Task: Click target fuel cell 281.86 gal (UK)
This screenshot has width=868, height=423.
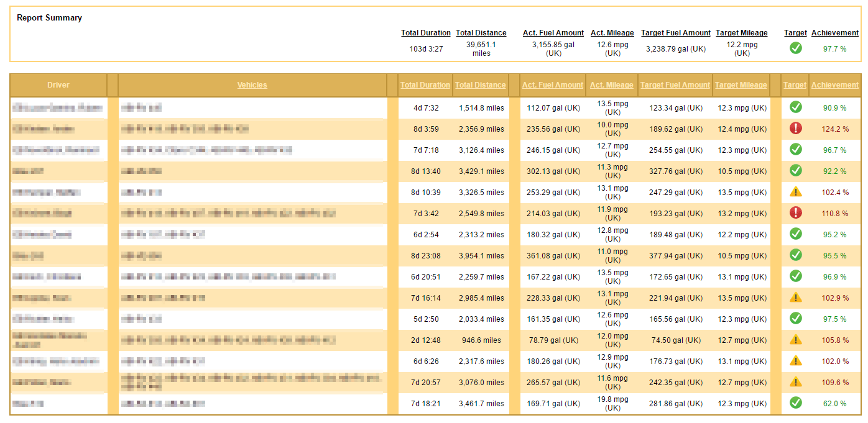Action: [676, 404]
